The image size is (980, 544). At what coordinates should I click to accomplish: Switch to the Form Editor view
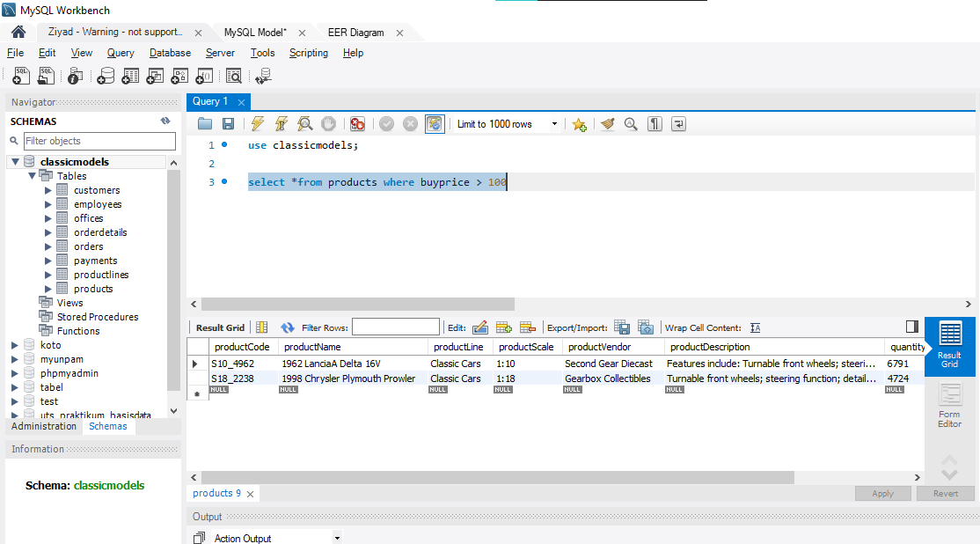click(x=949, y=405)
